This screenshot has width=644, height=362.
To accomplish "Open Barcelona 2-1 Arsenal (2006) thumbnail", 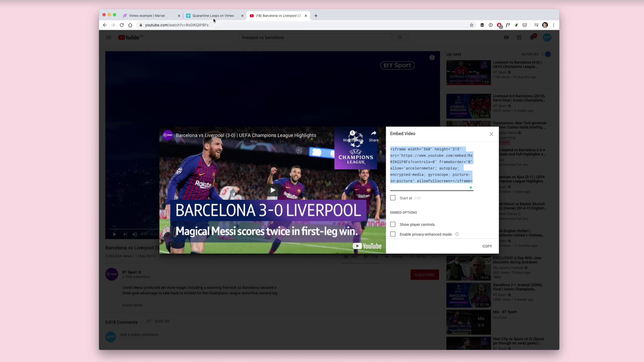I will point(469,295).
